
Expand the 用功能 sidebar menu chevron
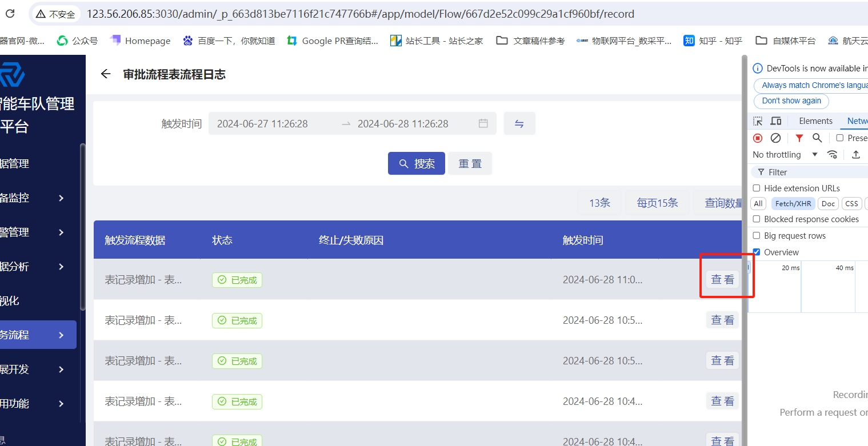pos(61,404)
